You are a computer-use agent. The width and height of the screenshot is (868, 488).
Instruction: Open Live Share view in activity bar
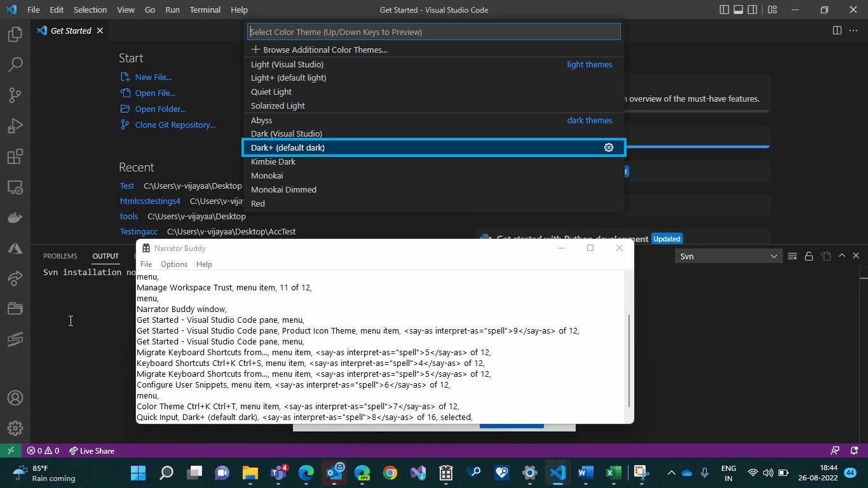(x=15, y=278)
